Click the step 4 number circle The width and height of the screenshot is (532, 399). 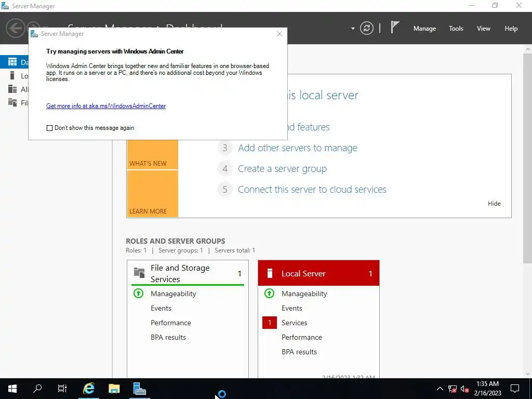coord(224,169)
